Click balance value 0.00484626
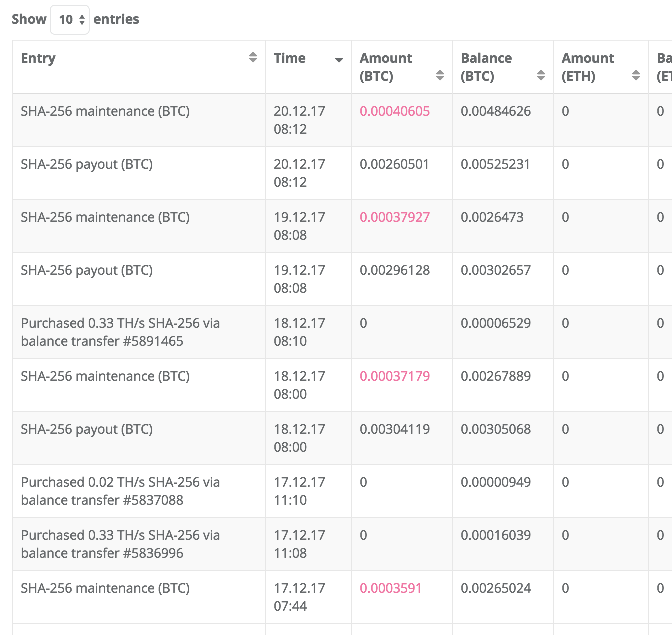Screen dimensions: 672x635 tap(496, 111)
